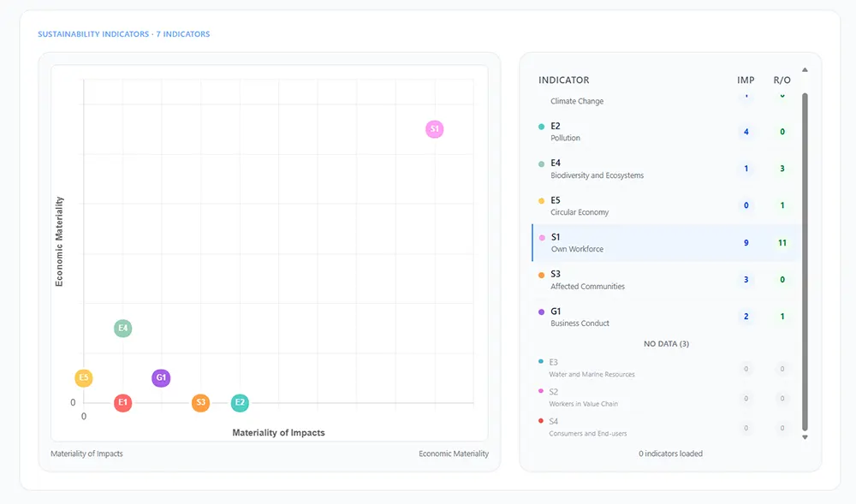This screenshot has width=856, height=504.
Task: Open the E4 Biodiversity and Ecosystems row
Action: tap(633, 169)
